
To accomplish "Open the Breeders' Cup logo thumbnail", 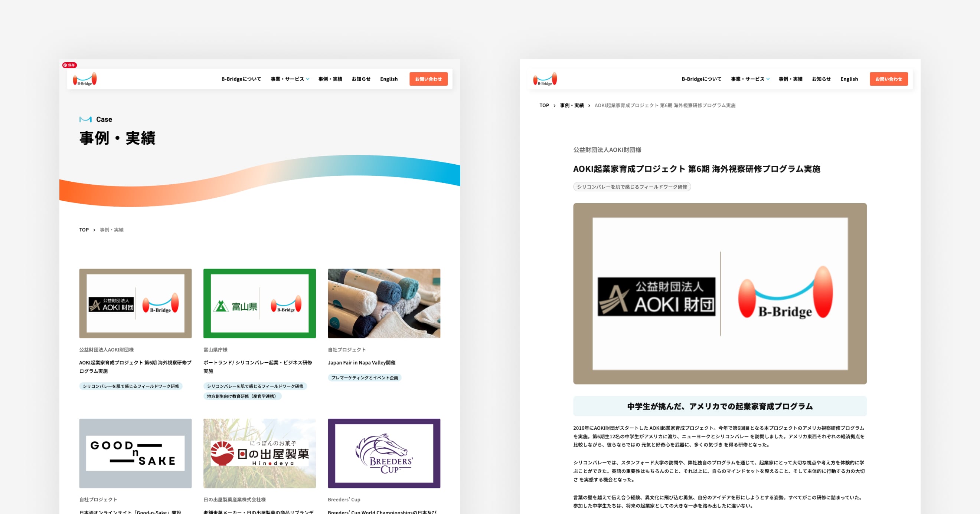I will click(384, 453).
